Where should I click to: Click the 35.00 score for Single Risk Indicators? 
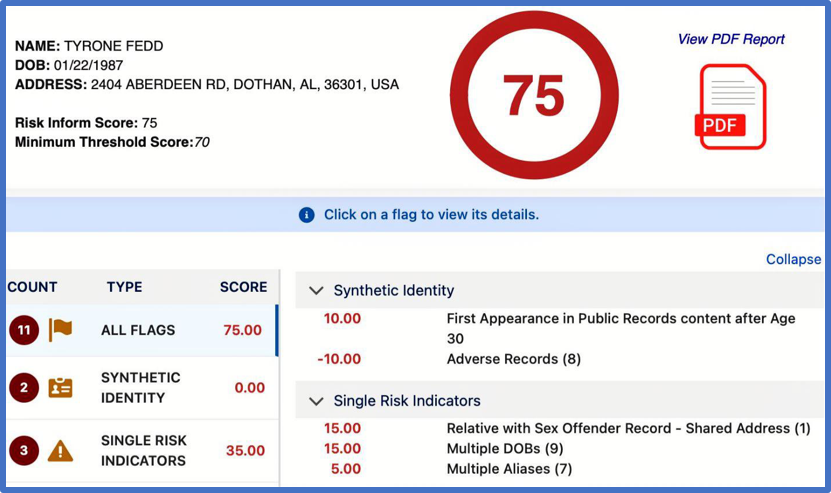[245, 451]
